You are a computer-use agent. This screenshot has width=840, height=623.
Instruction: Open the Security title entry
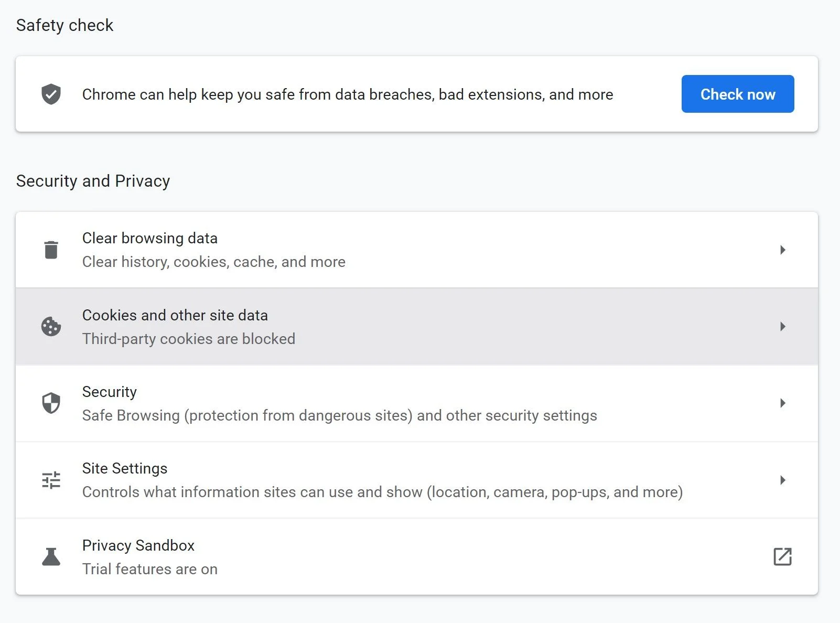pos(109,392)
